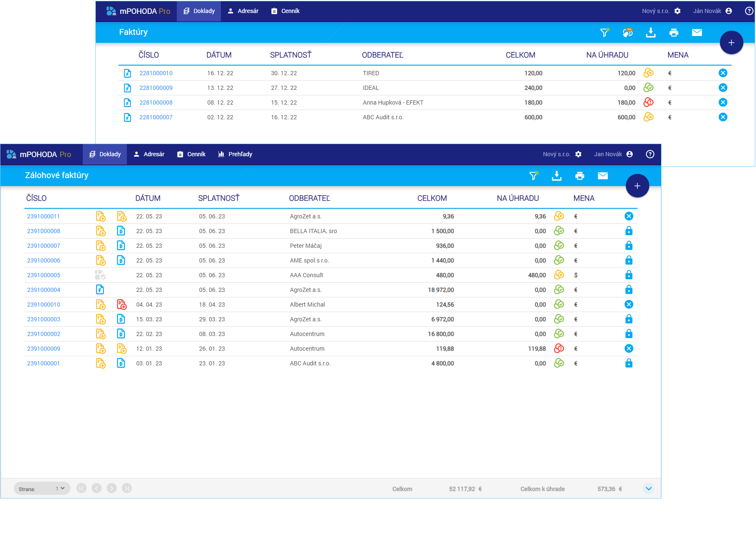This screenshot has height=546, width=756.
Task: Open Jan Novák user account in front window
Action: pos(614,154)
